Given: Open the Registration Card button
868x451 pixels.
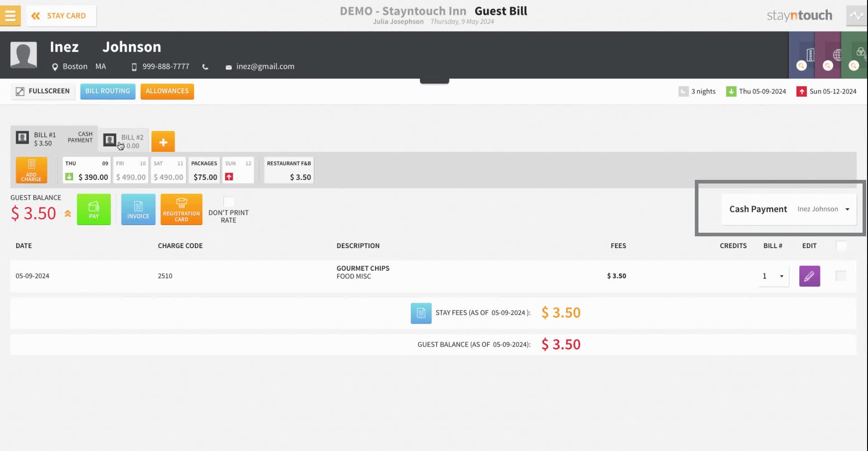Looking at the screenshot, I should [181, 209].
